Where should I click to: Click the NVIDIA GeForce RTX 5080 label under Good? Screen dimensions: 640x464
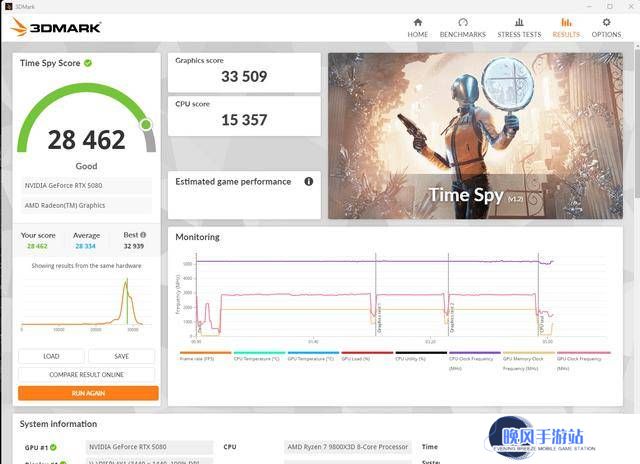tap(86, 185)
